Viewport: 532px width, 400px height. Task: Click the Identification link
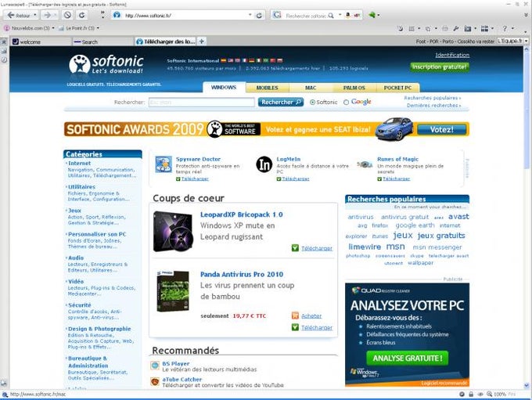(452, 55)
